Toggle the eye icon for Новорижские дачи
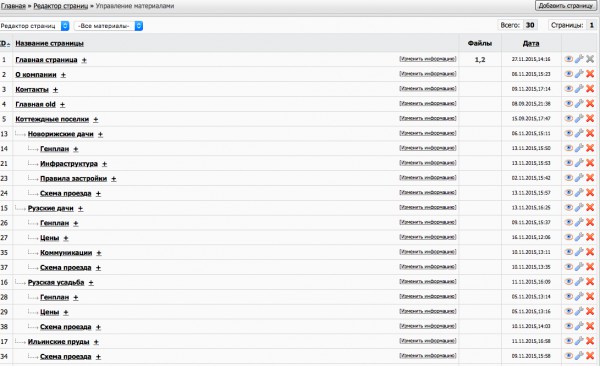The image size is (600, 366). point(569,133)
